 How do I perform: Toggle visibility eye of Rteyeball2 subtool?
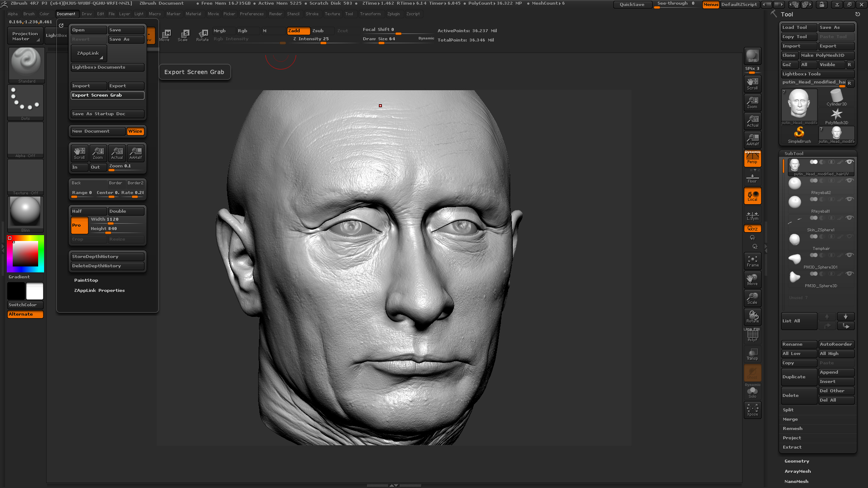click(849, 180)
